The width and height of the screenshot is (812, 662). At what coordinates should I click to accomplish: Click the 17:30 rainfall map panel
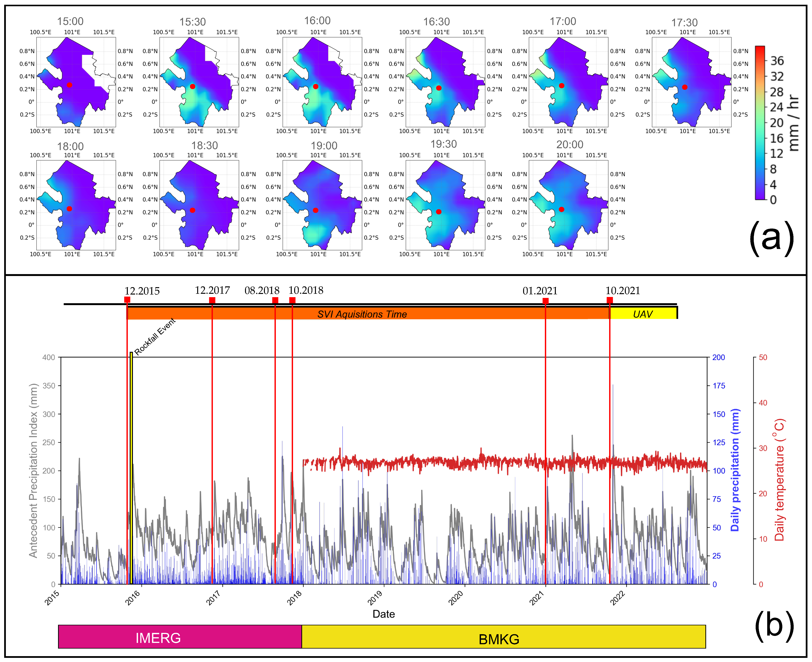(x=692, y=82)
